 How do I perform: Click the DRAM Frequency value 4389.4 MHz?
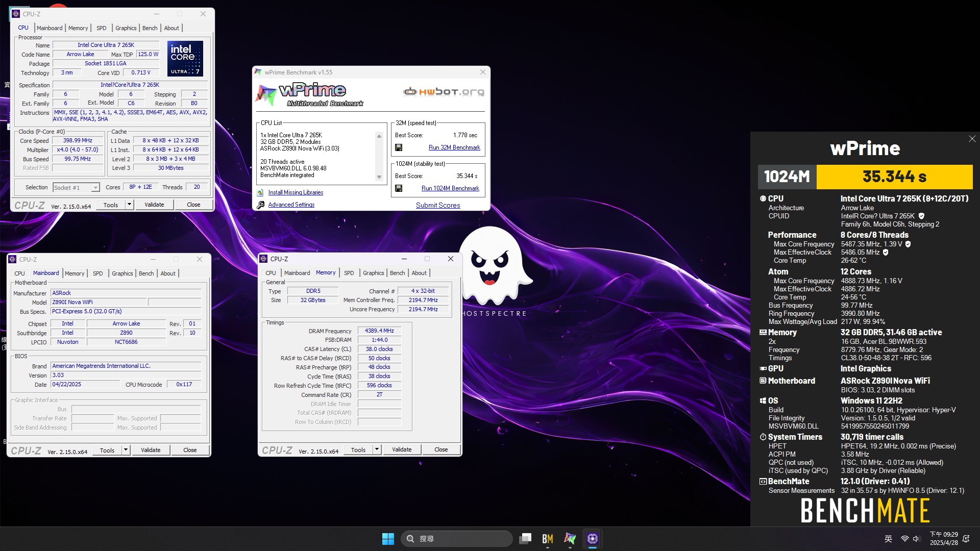pyautogui.click(x=379, y=331)
